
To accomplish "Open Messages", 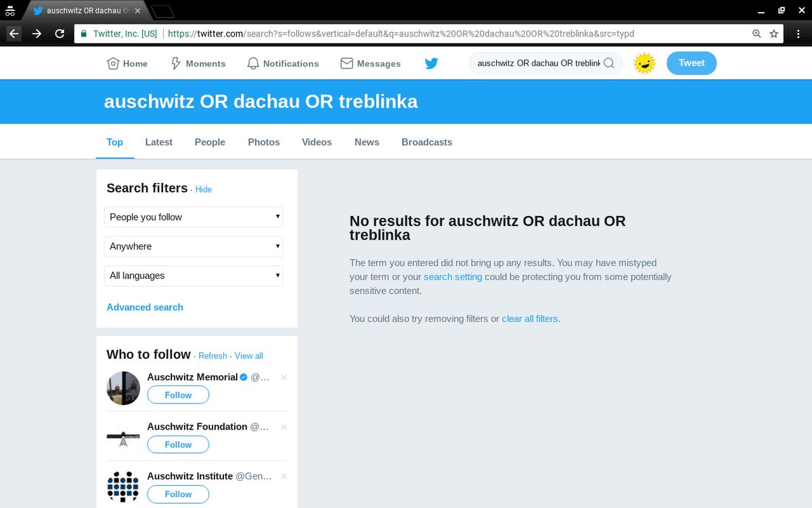I will [x=370, y=63].
